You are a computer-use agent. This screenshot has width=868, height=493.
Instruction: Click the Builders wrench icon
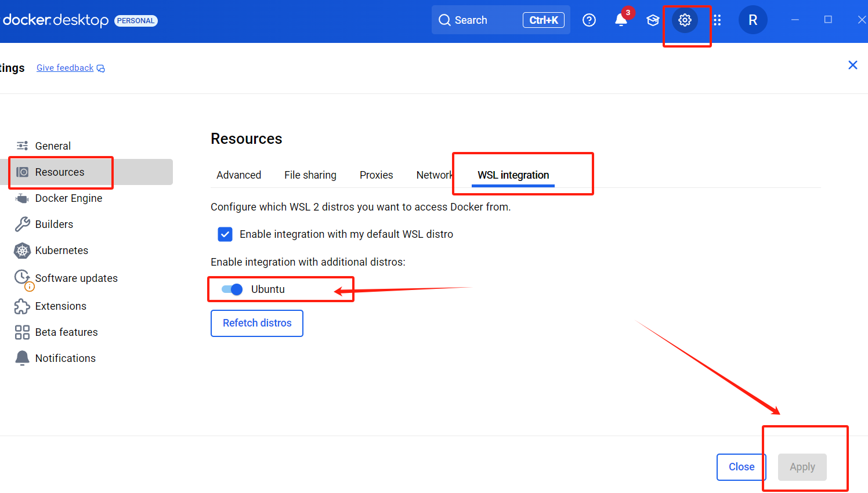[22, 224]
